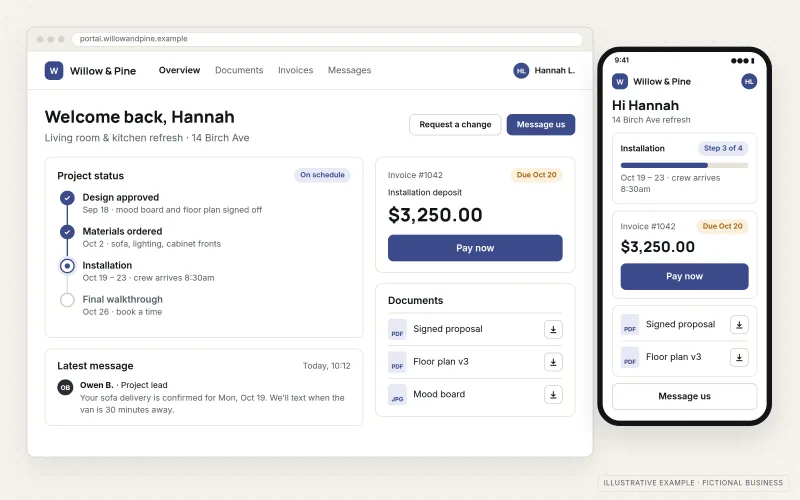Click the Welcome back, Hannah heading
This screenshot has height=500, width=800.
pos(139,117)
